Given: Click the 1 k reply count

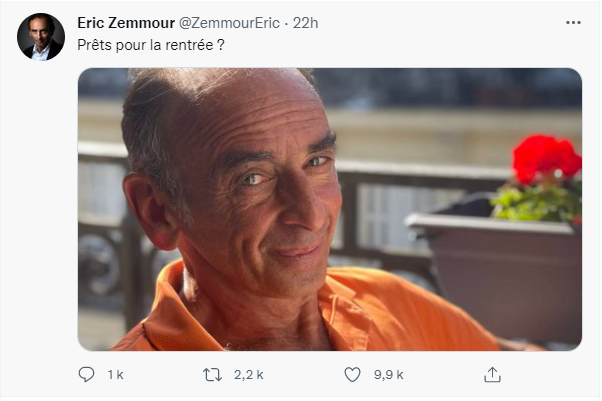Looking at the screenshot, I should [115, 375].
